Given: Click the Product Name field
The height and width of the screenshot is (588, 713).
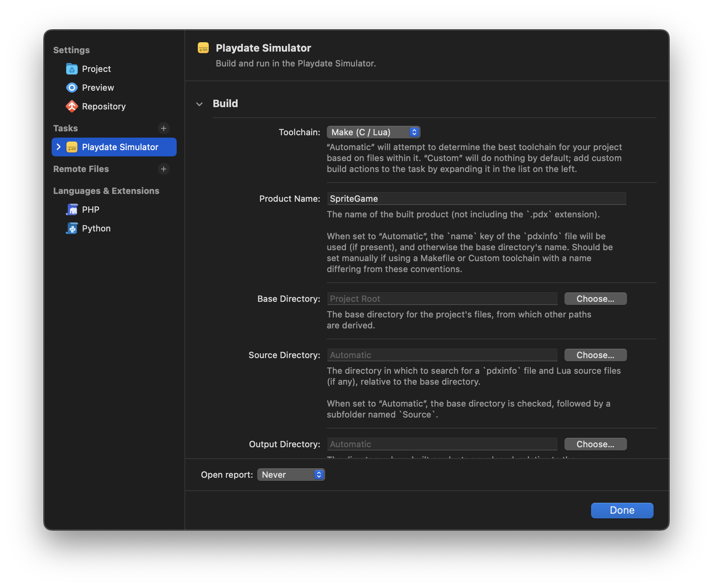Looking at the screenshot, I should [477, 199].
